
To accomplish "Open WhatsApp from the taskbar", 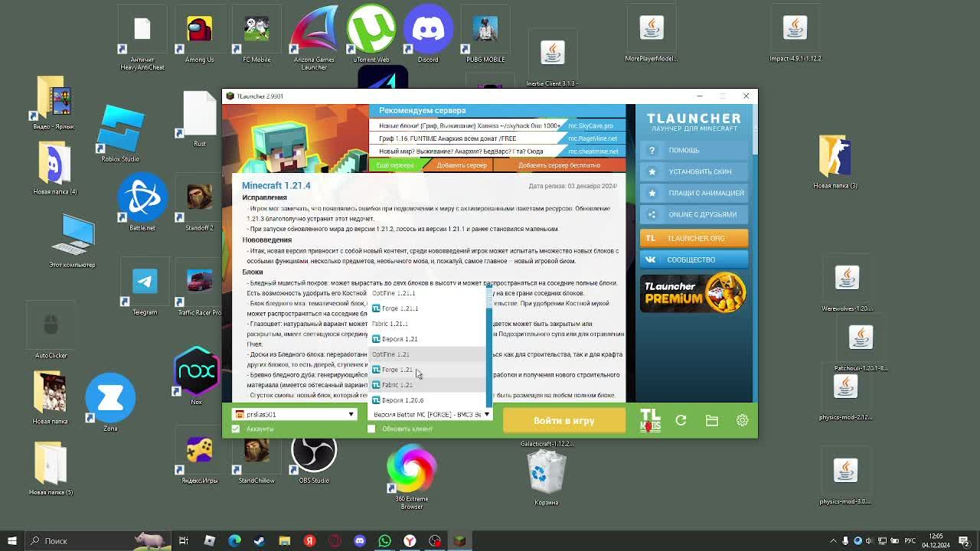I will 385,540.
